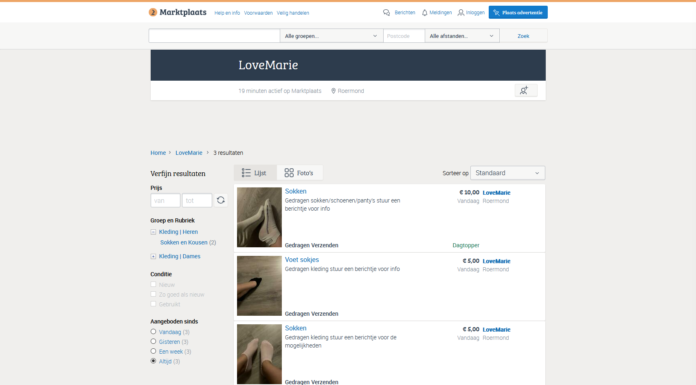
Task: Click seller name LoveMarie on €10,00 listing
Action: [496, 193]
